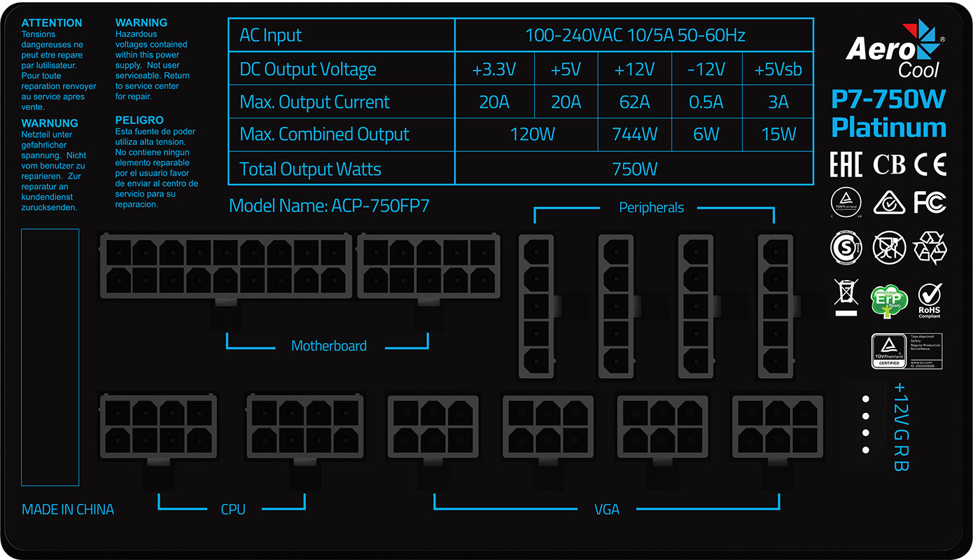The image size is (973, 560).
Task: Click the 0.5A current value
Action: coord(706,102)
